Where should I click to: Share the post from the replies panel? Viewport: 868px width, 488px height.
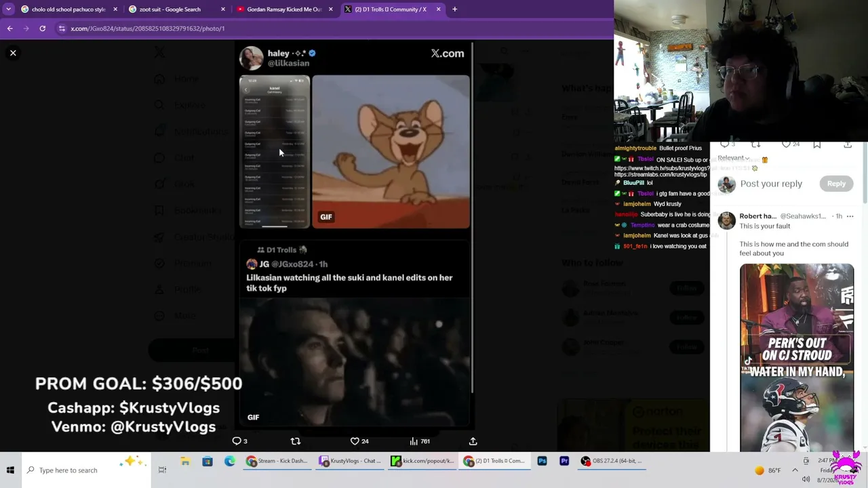point(848,144)
